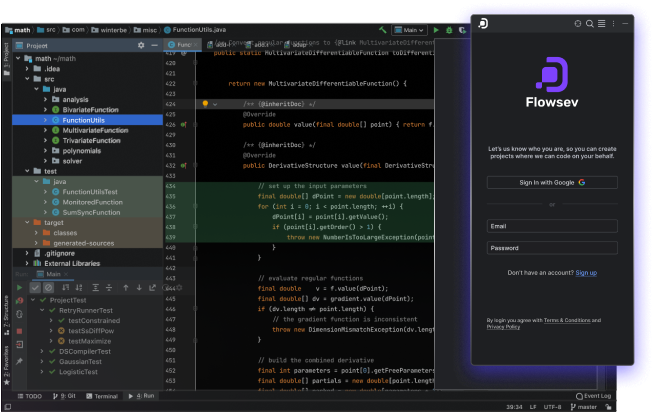Image resolution: width=655 pixels, height=412 pixels.
Task: Click the Flowsev logo icon in panel header
Action: (x=483, y=23)
